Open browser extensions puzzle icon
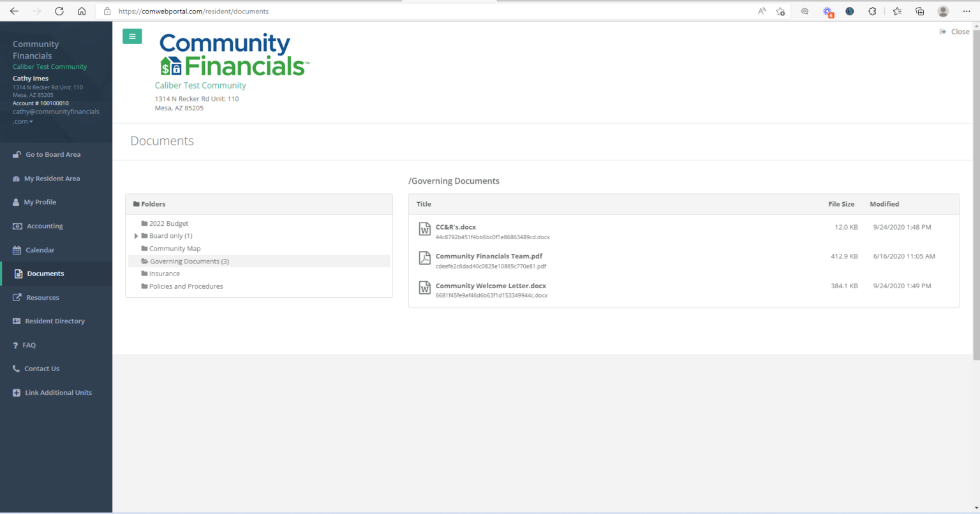This screenshot has width=980, height=514. (x=872, y=11)
